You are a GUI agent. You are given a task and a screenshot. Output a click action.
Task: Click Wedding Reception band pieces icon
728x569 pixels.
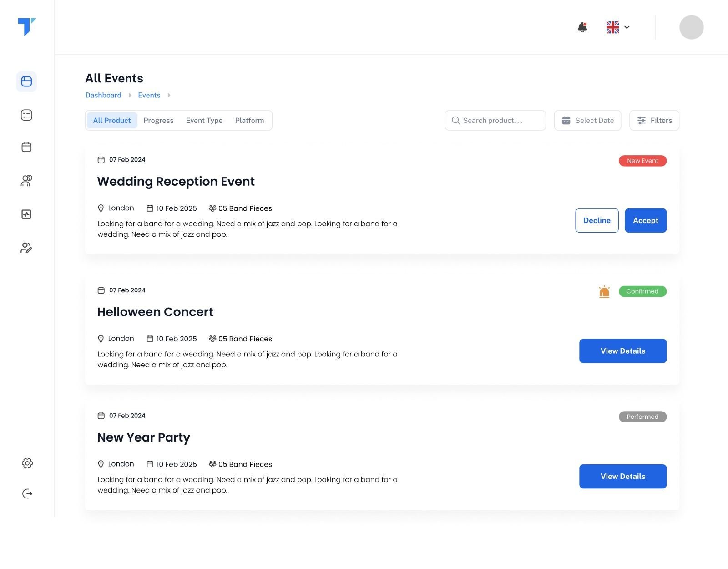tap(212, 208)
